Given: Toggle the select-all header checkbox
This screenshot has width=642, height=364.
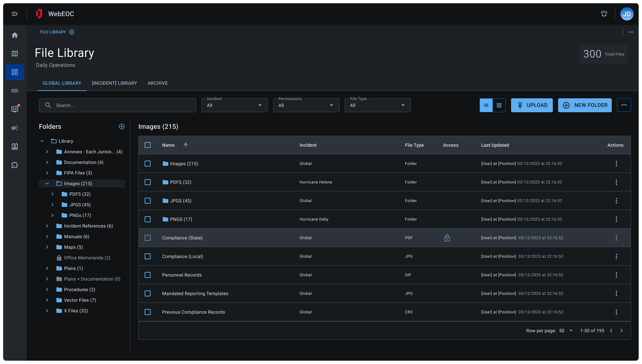Looking at the screenshot, I should [x=148, y=145].
